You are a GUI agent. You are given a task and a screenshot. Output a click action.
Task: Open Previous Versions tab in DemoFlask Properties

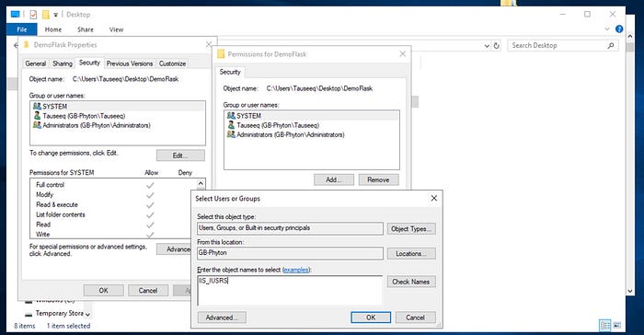(130, 64)
